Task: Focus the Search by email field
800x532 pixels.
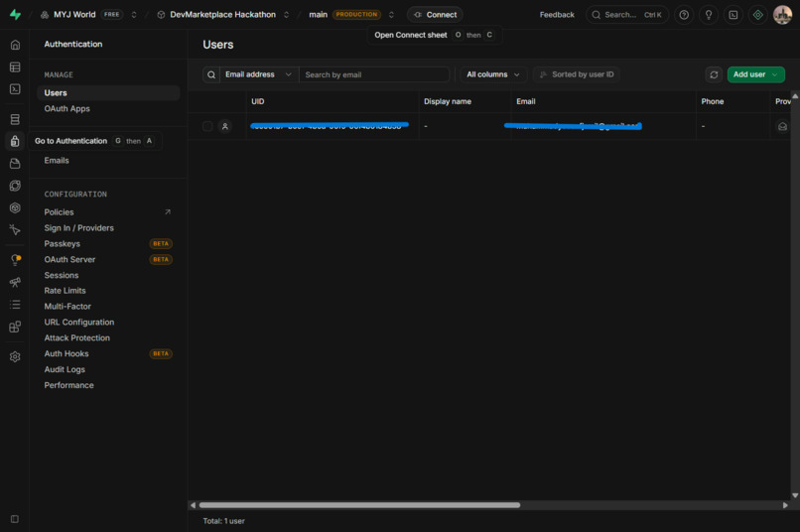Action: (374, 75)
